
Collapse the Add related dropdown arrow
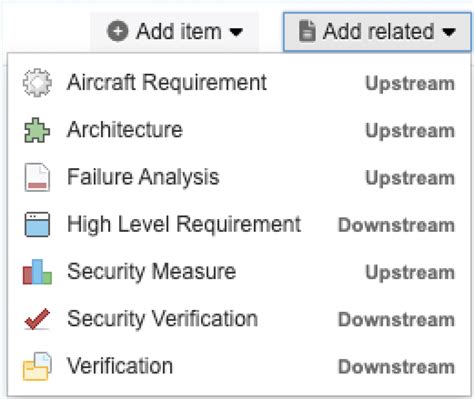(449, 32)
